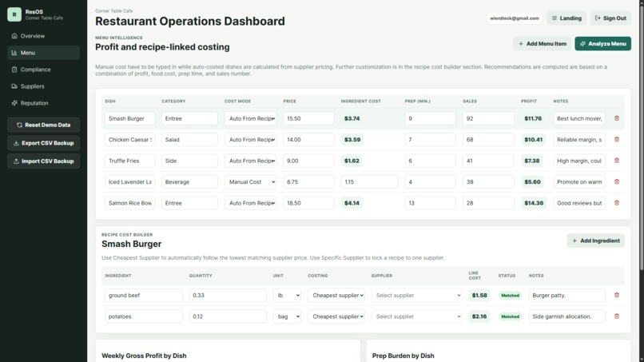
Task: Delete the Iced Lavender Latte row
Action: pos(617,181)
